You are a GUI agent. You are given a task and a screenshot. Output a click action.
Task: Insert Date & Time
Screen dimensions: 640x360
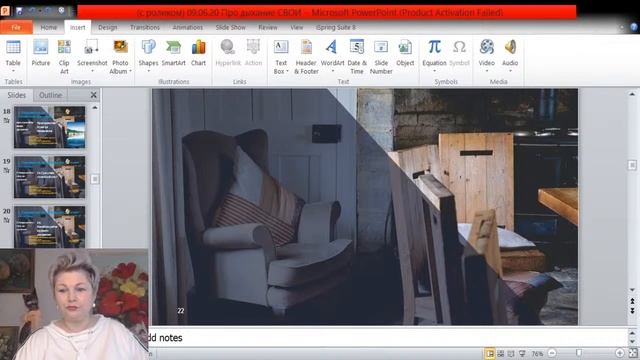pyautogui.click(x=357, y=56)
